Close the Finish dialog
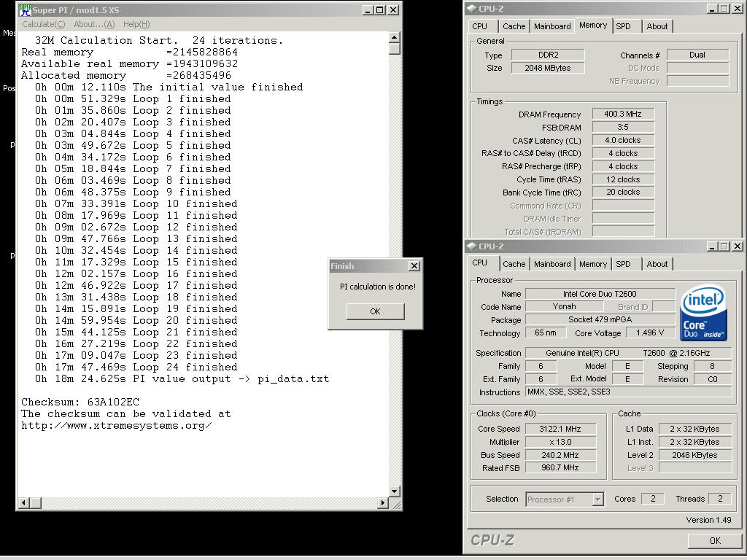747x560 pixels. coord(414,265)
